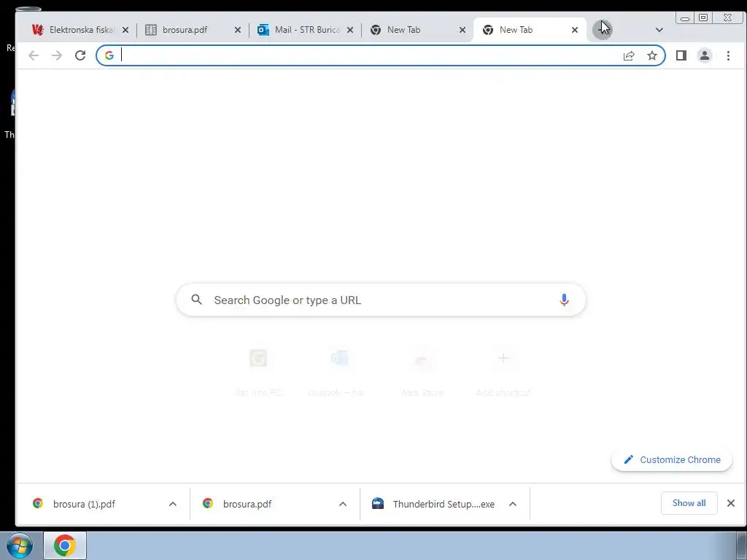The height and width of the screenshot is (560, 747).
Task: Share this page icon
Action: [629, 55]
